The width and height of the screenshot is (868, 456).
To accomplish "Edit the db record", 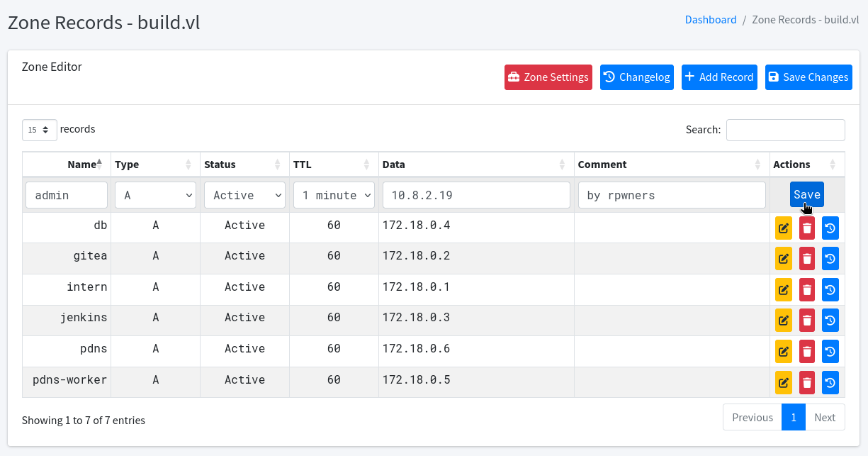I will (x=784, y=228).
